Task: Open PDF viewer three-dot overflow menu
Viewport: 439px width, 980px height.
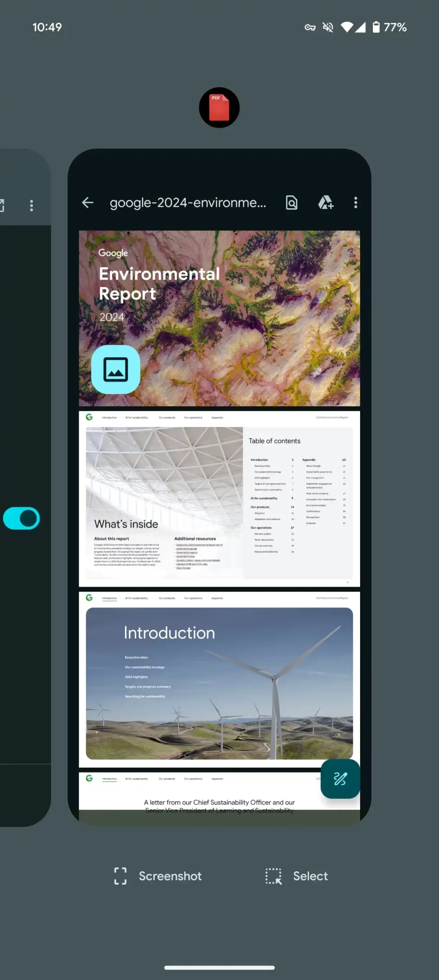Action: (356, 203)
